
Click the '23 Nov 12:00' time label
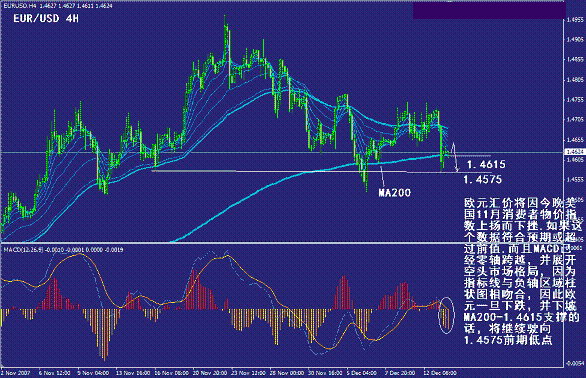[x=248, y=373]
